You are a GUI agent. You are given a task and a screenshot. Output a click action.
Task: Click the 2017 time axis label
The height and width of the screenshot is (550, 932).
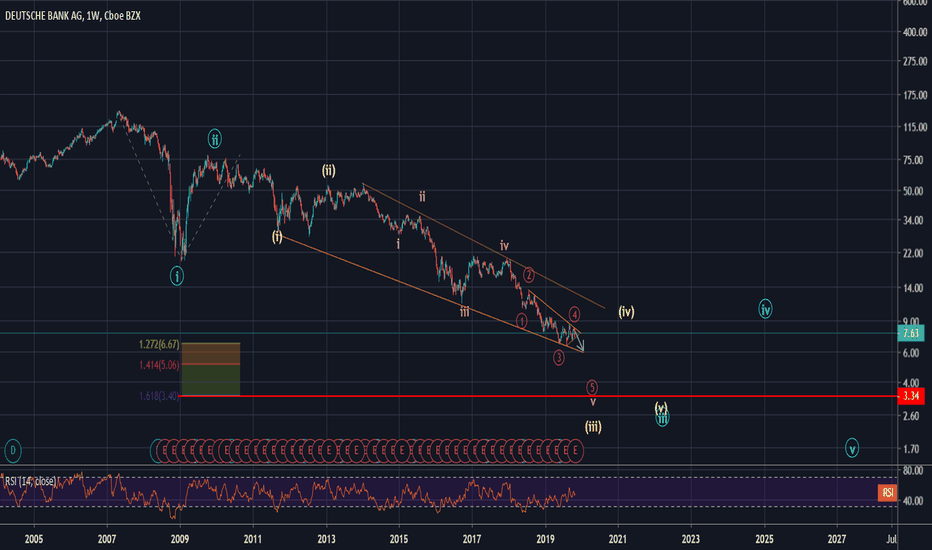(x=472, y=539)
